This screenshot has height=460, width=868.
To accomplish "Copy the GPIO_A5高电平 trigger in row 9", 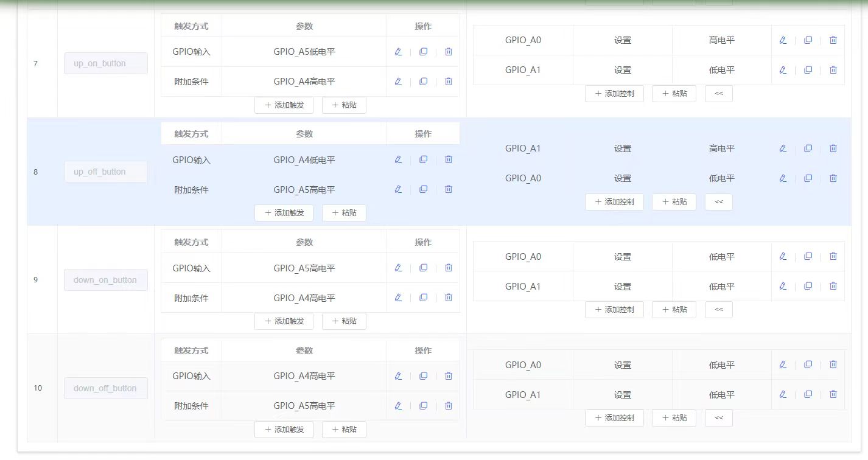I will click(423, 268).
